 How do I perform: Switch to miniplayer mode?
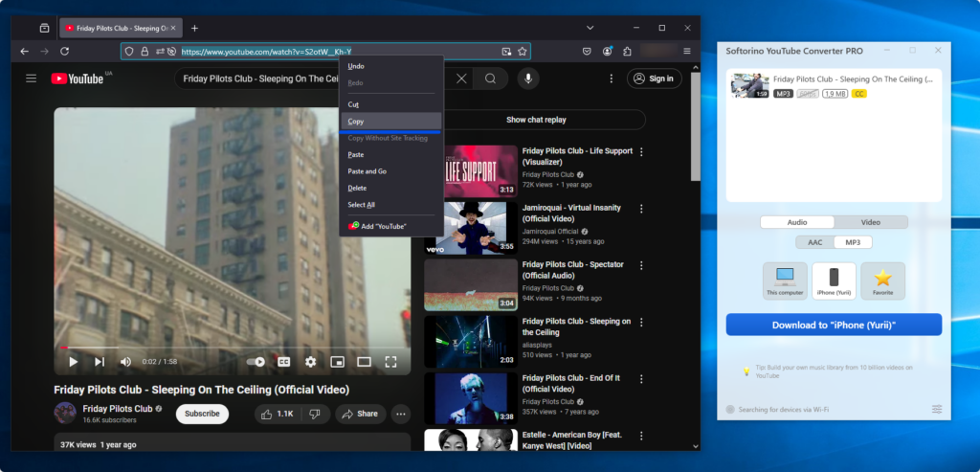tap(338, 361)
